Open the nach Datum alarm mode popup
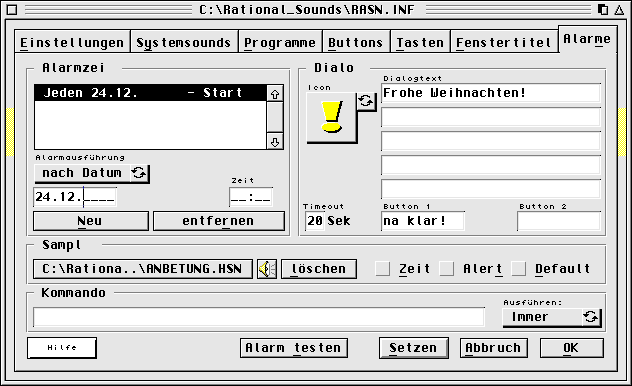 82,173
